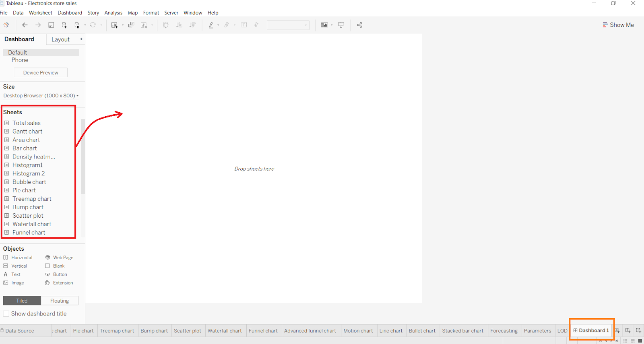Select the Vertical layout object
This screenshot has height=344, width=644.
point(15,266)
